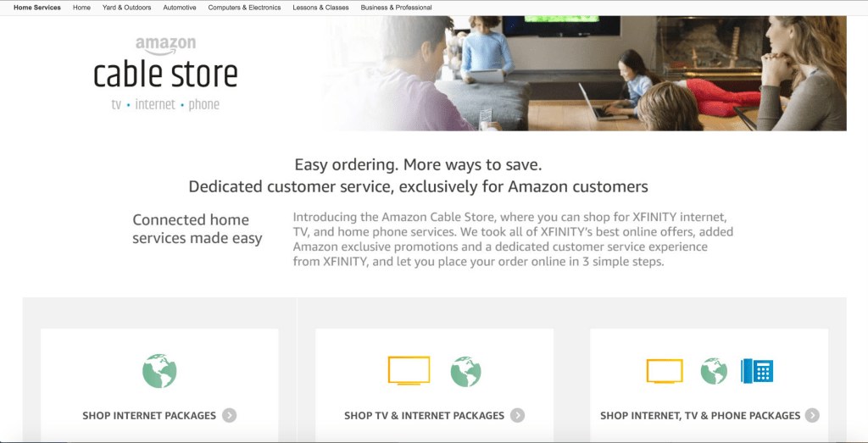Click arrow circle beside Shop Internet, TV & Phone
Viewport: 868px width, 443px height.
click(812, 415)
